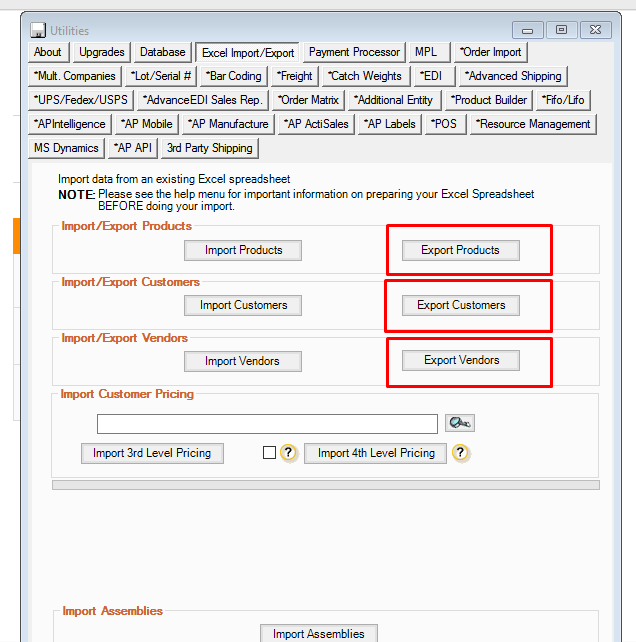
Task: Toggle the checkbox beside Import 3rd Level Pricing
Action: pos(269,453)
